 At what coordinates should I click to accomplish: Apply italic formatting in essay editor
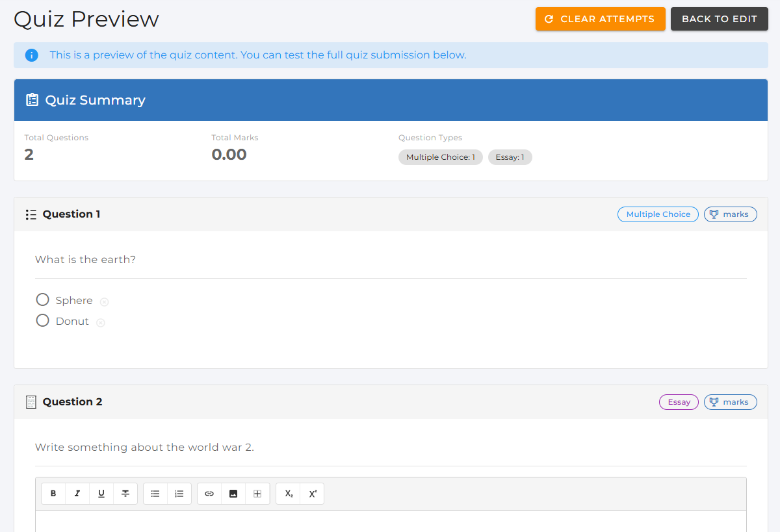[x=77, y=494]
